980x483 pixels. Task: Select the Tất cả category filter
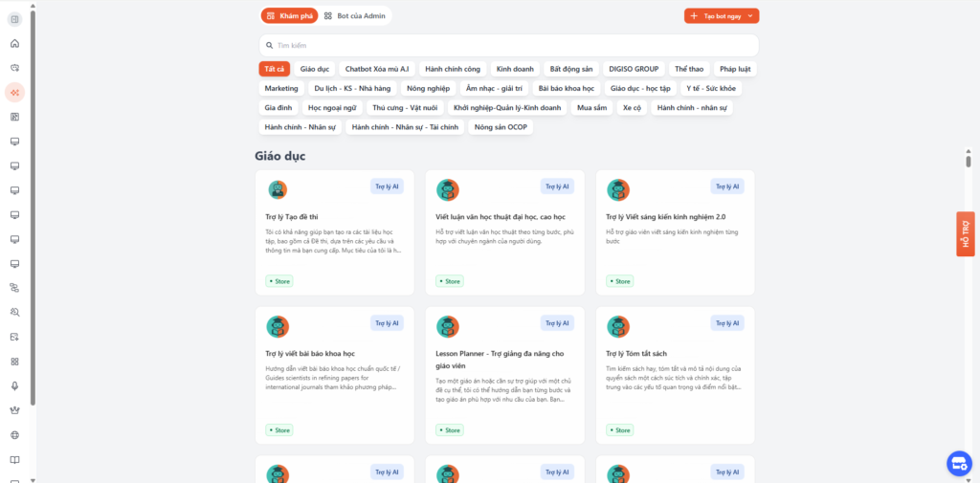click(x=275, y=69)
